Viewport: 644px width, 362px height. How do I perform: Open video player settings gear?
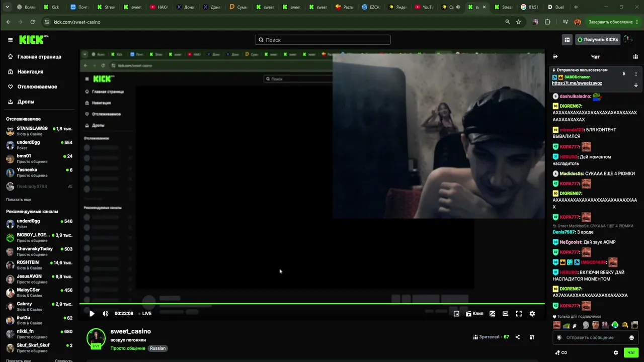coord(532,314)
